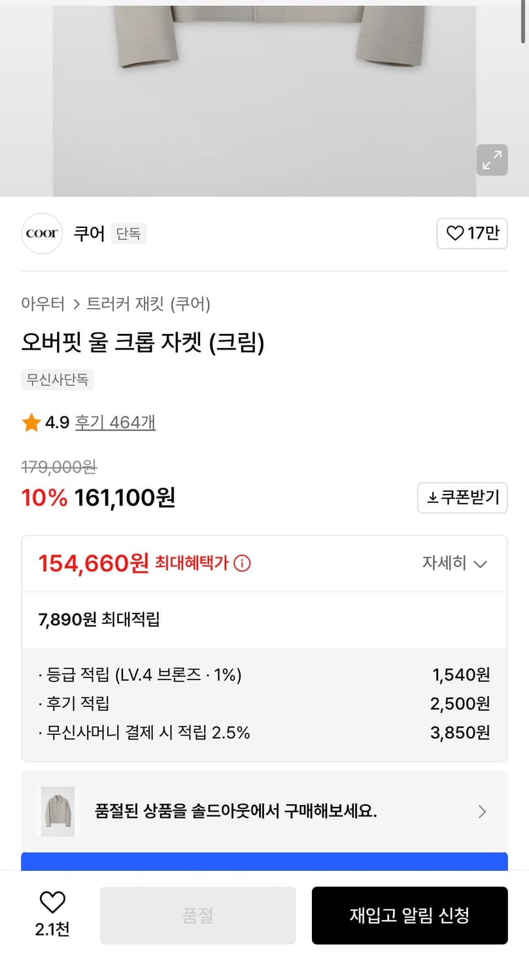This screenshot has height=980, width=529.
Task: Open the coor brand logo circle
Action: tap(42, 233)
